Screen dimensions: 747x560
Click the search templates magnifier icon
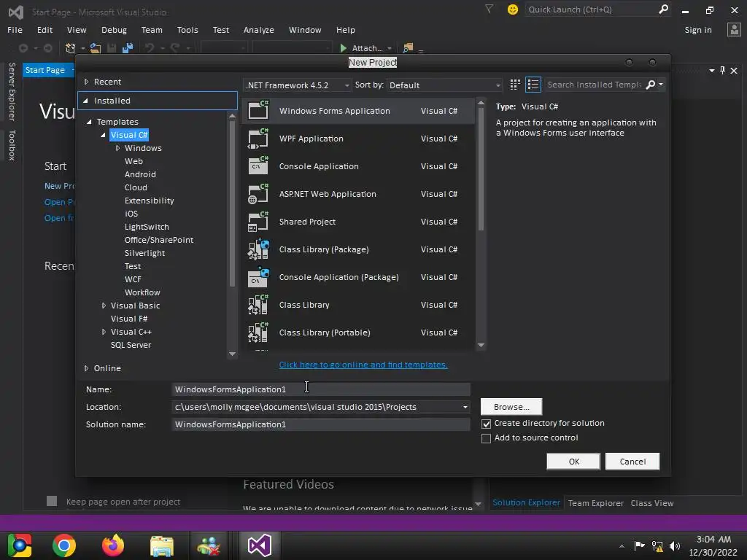pos(650,85)
